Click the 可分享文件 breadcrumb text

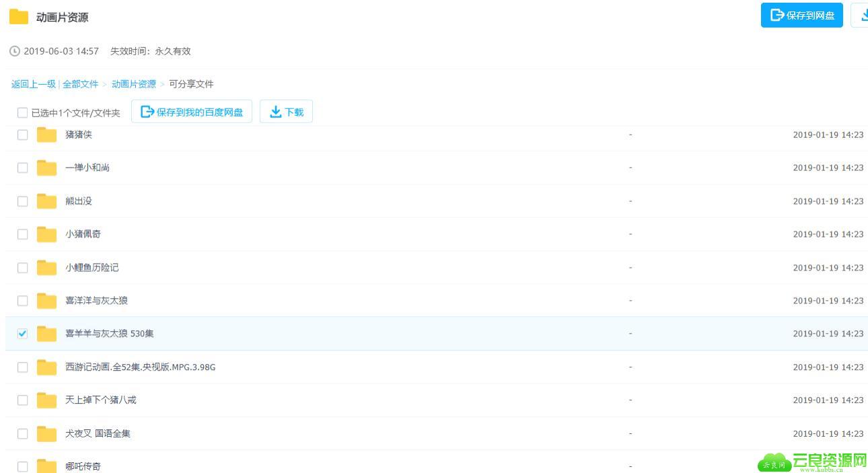191,84
